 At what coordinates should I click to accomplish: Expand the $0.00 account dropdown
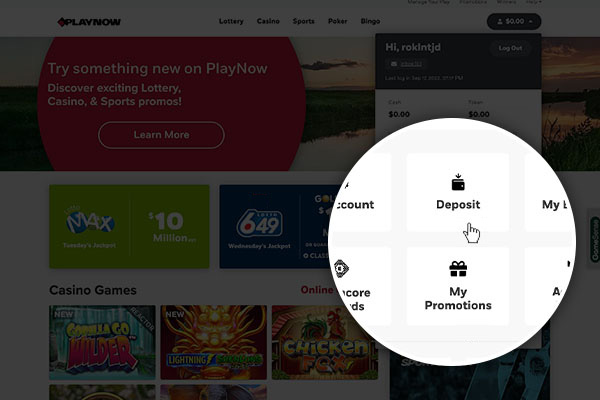[x=514, y=21]
